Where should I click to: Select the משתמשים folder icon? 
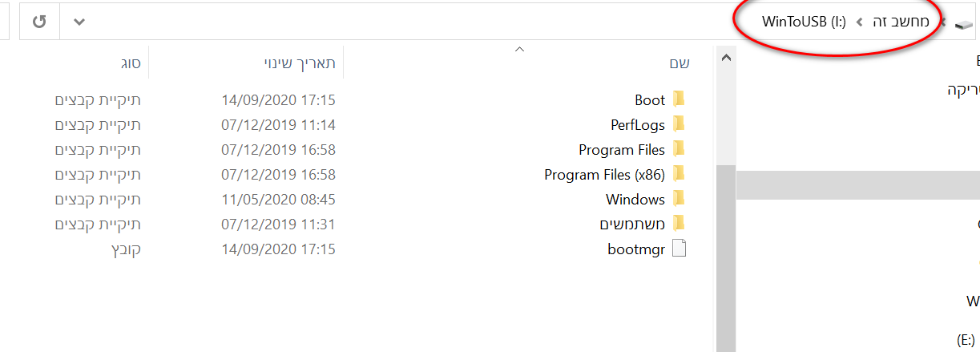[679, 224]
